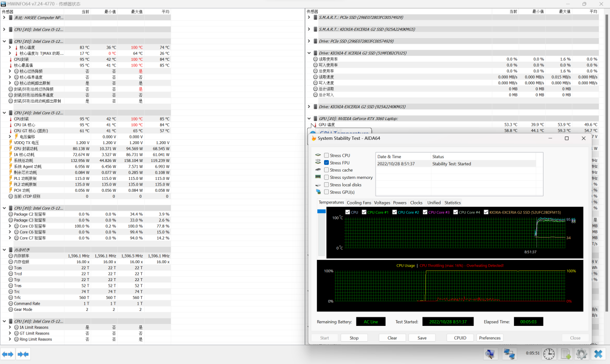
Task: Open HWiNFO sensor settings gear icon
Action: [x=582, y=354]
